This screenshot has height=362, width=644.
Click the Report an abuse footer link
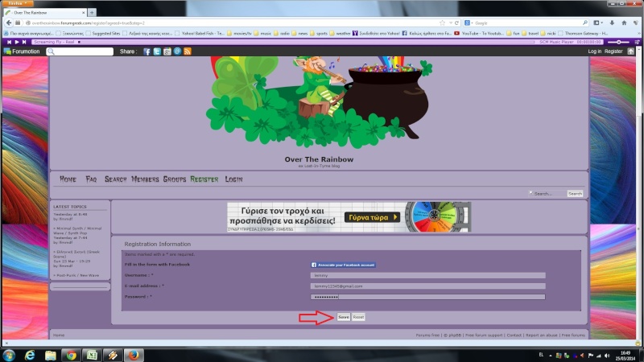[x=541, y=335]
